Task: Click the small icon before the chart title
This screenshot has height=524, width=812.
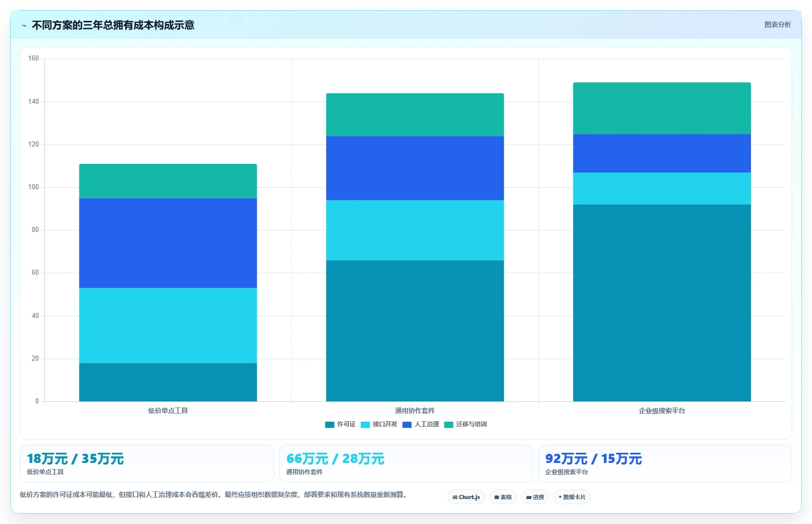Action: coord(24,25)
